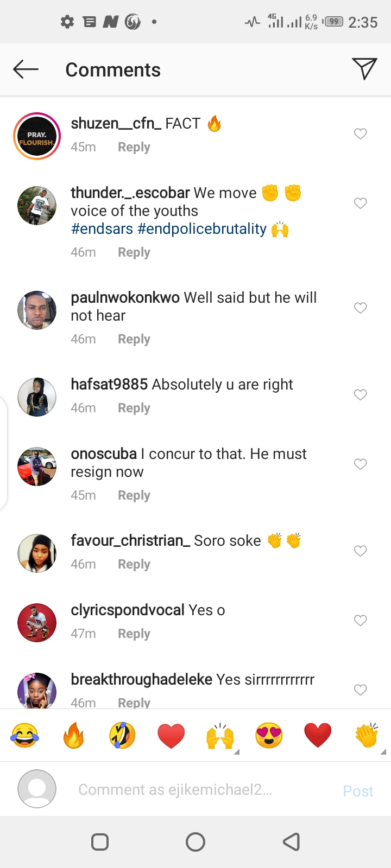Like paulnwokonkwo's comment with heart
The height and width of the screenshot is (868, 391).
click(x=361, y=308)
